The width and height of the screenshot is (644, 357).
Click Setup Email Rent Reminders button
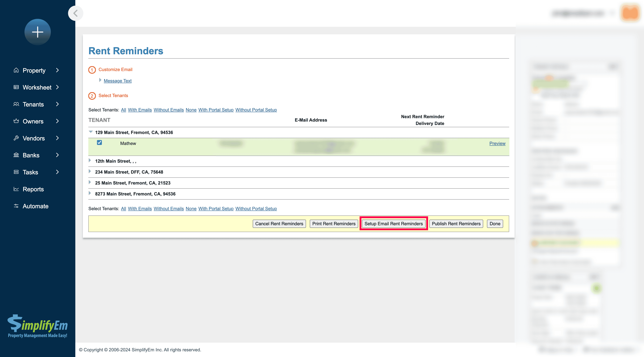(394, 224)
